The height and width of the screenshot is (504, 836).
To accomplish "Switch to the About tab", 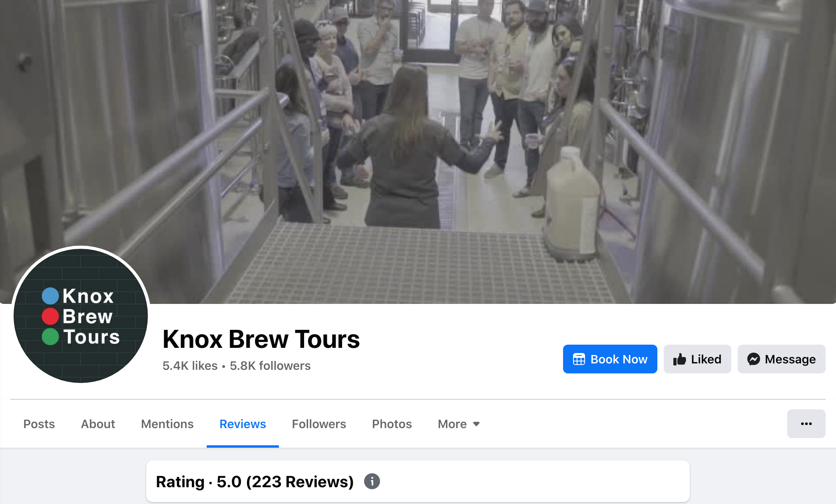I will pyautogui.click(x=98, y=424).
